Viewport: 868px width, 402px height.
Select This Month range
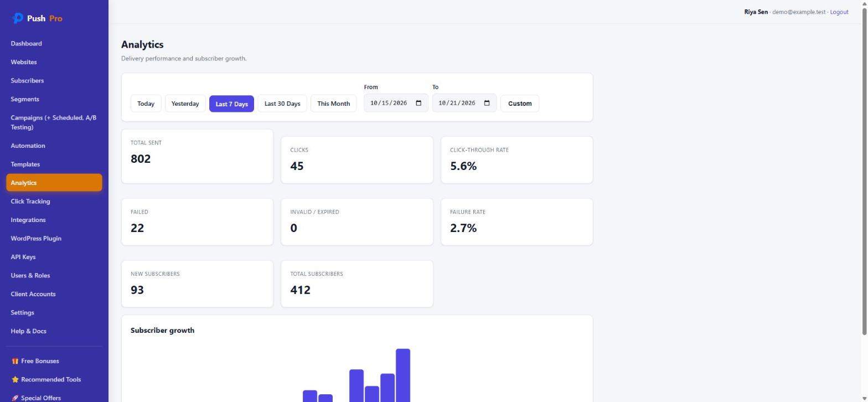[334, 104]
